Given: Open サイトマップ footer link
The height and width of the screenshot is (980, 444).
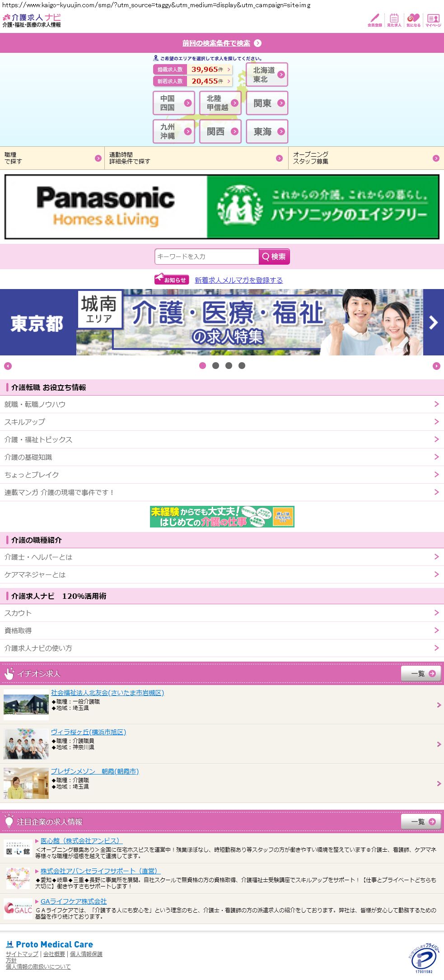Looking at the screenshot, I should point(22,954).
